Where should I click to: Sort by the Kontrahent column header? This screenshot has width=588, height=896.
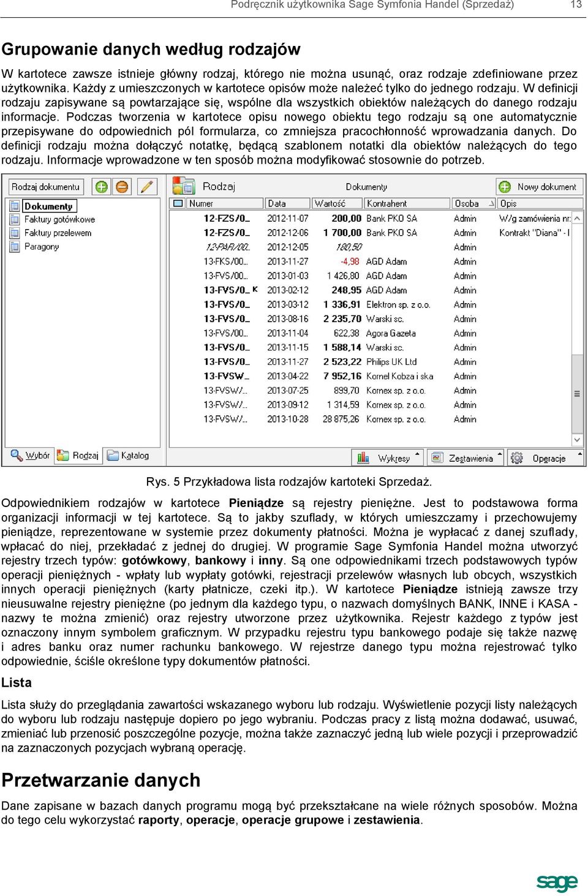[407, 203]
